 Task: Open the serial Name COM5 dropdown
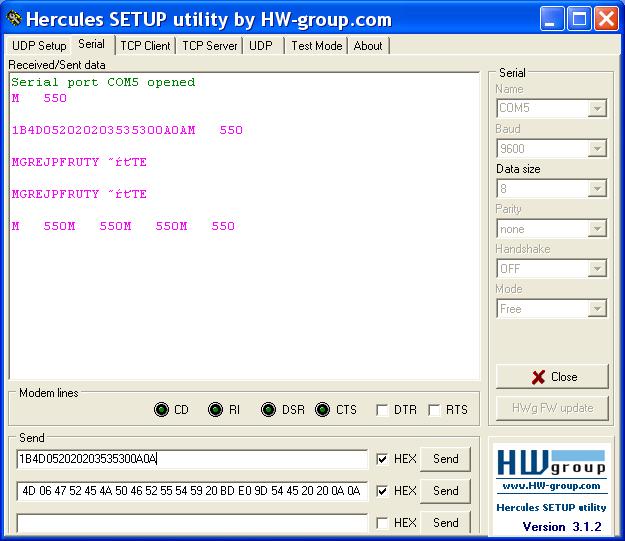pos(597,108)
